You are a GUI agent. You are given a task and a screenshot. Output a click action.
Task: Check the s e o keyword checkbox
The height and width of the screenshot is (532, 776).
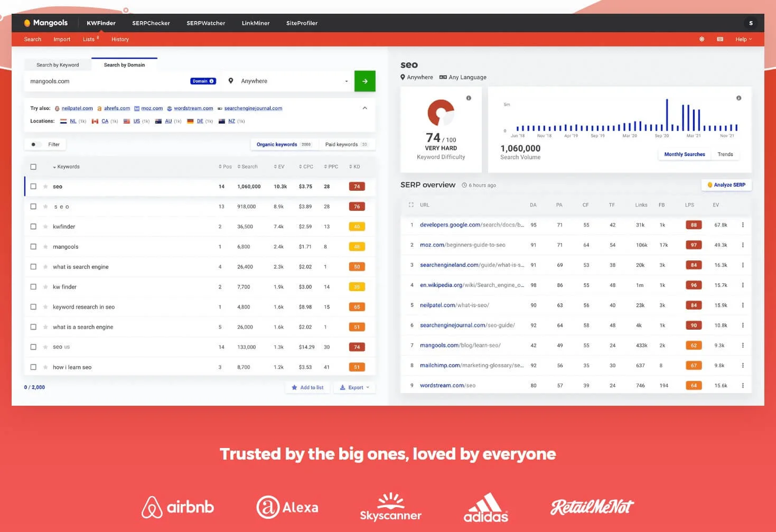click(33, 207)
